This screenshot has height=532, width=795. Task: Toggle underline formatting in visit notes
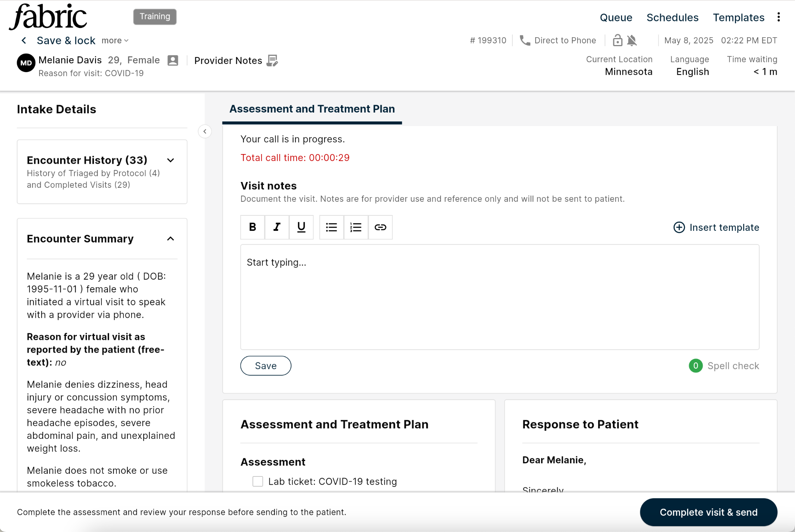(x=301, y=227)
